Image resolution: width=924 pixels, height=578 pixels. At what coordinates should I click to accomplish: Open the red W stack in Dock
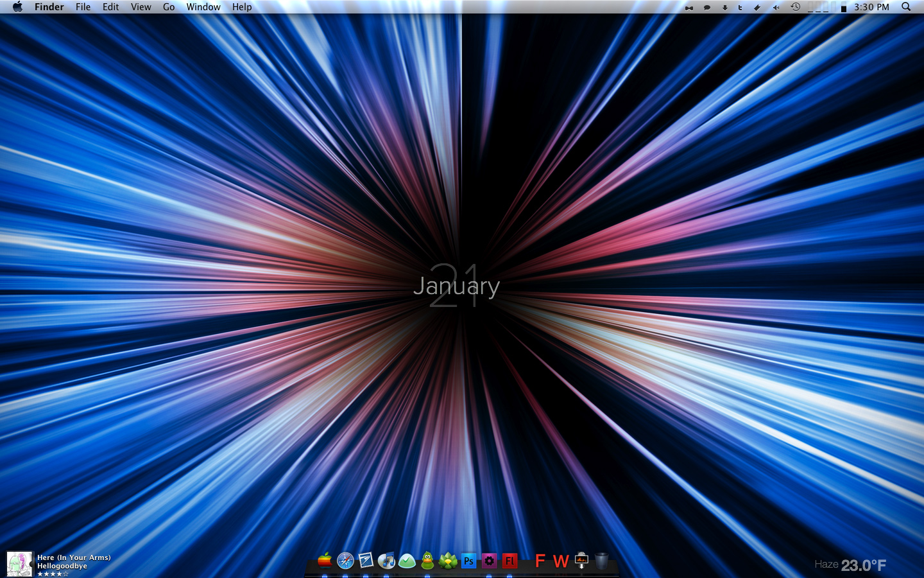[561, 561]
